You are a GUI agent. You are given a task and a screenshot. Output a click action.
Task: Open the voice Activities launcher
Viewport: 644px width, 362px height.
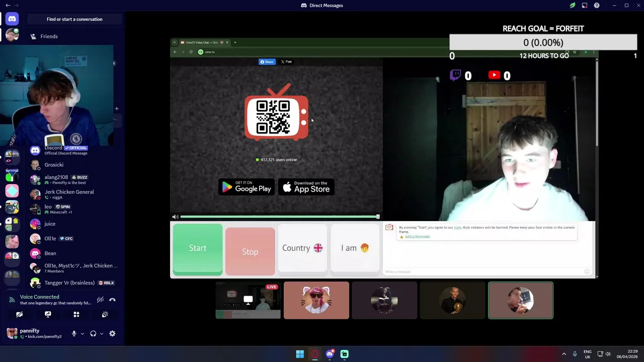tap(76, 314)
